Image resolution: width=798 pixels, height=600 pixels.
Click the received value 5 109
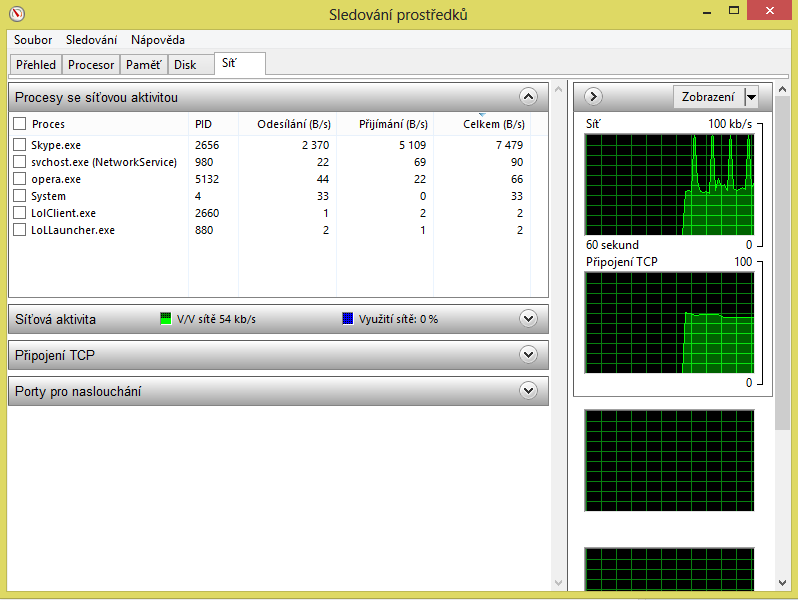tap(412, 145)
